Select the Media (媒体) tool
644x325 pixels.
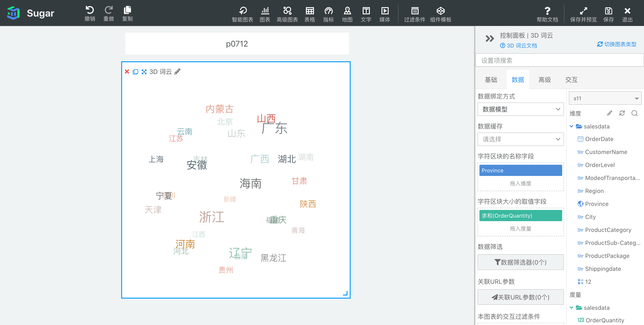click(385, 14)
